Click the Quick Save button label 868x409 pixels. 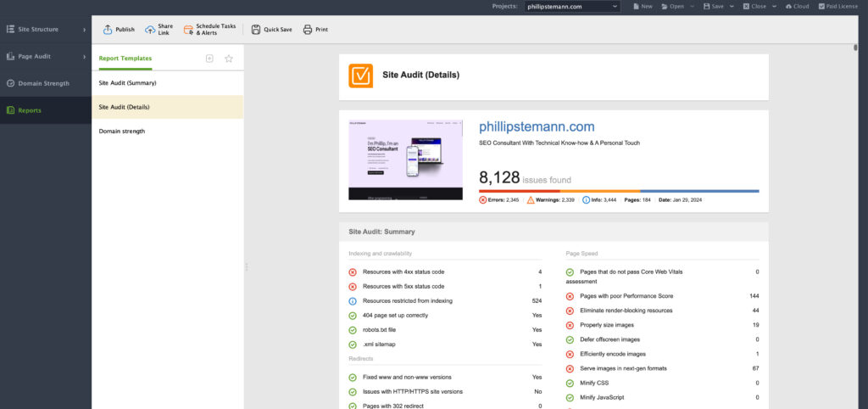pyautogui.click(x=278, y=30)
